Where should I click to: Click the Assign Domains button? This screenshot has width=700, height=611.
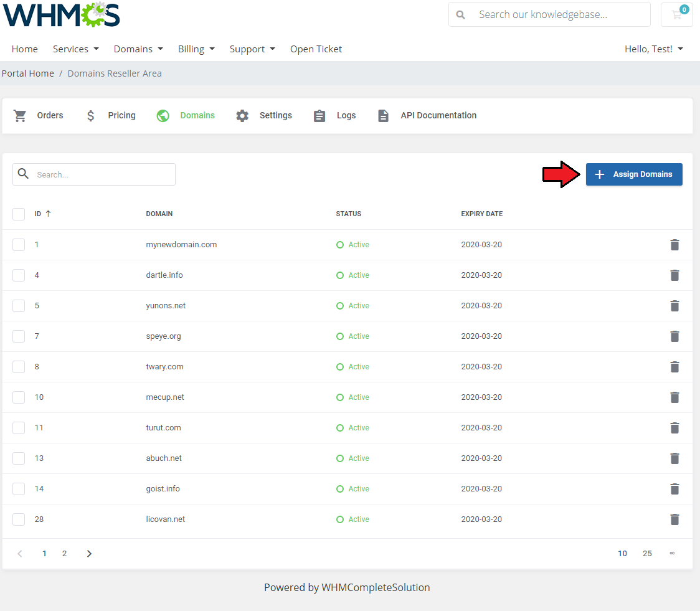[634, 174]
